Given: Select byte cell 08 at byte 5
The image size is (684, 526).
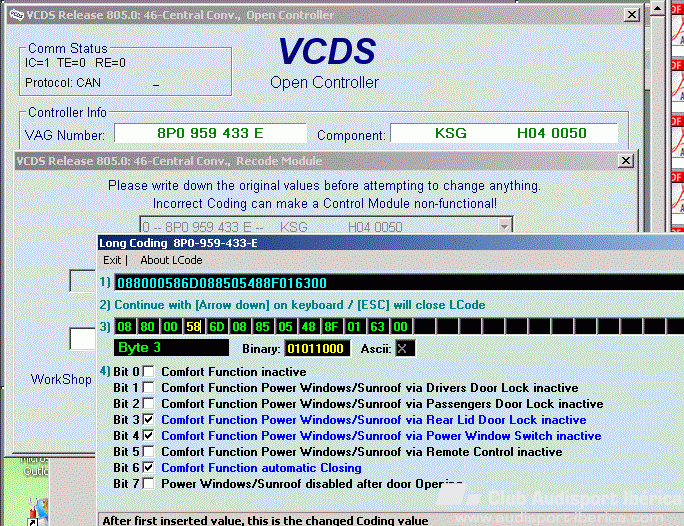Looking at the screenshot, I should [x=239, y=327].
